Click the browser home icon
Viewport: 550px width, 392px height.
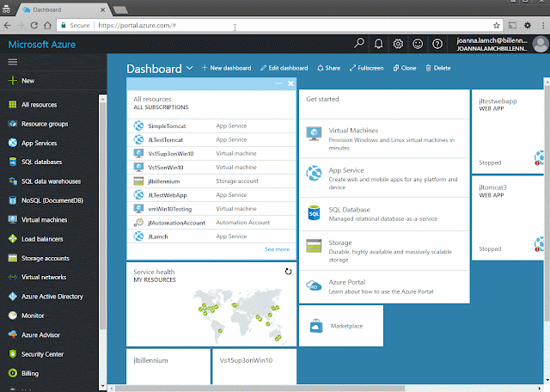(48, 25)
